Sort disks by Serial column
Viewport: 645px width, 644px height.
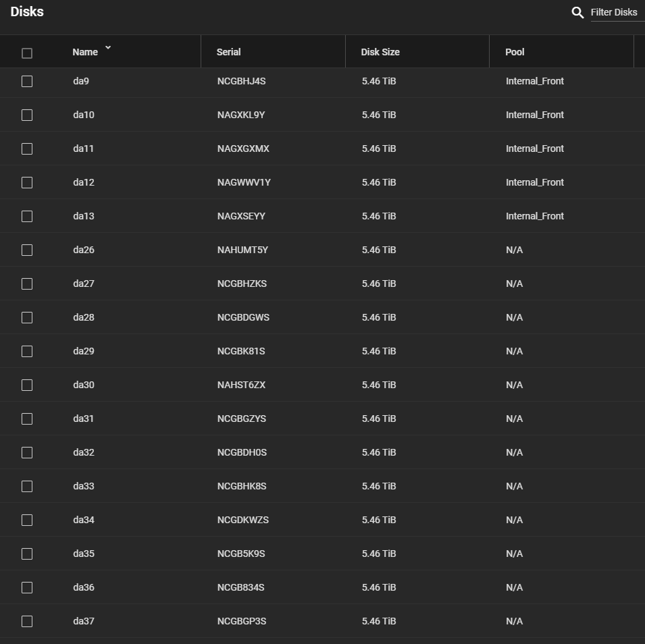click(x=228, y=52)
